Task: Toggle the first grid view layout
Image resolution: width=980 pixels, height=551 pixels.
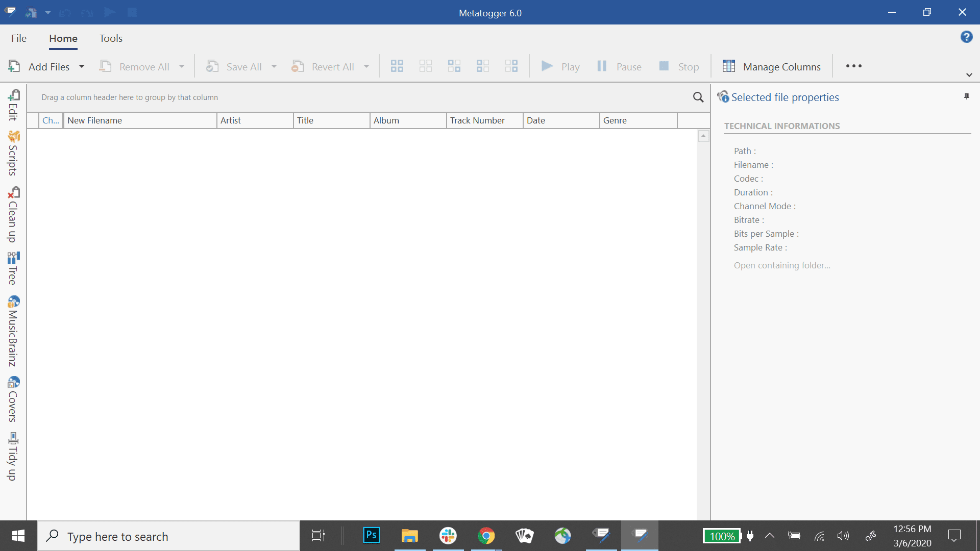Action: [397, 66]
